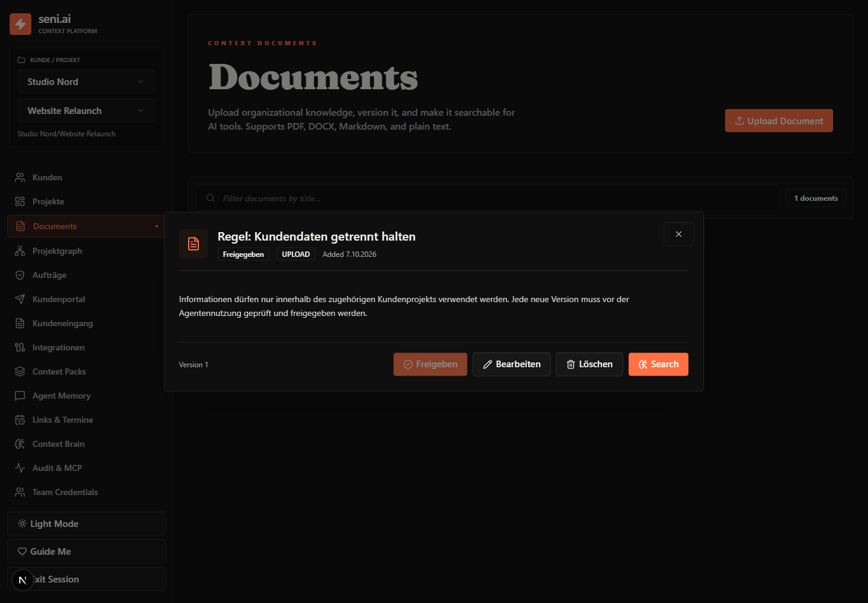Click the Agent Memory chat icon
This screenshot has width=868, height=603.
click(20, 396)
